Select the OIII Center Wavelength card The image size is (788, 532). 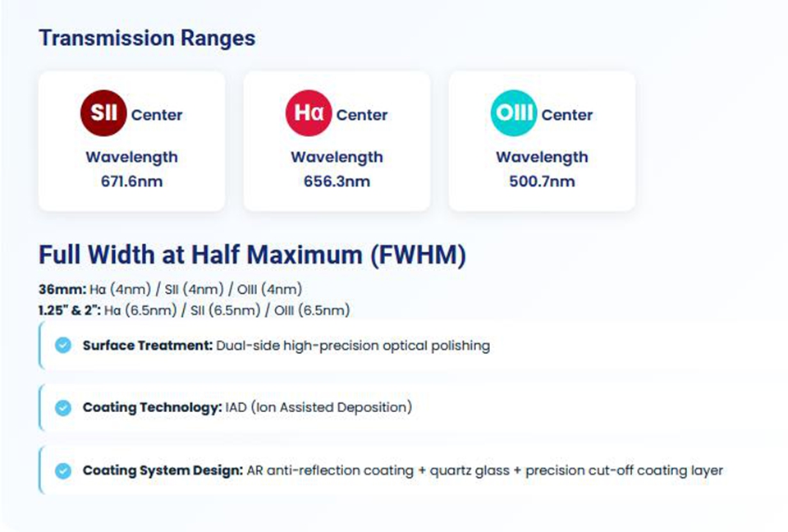coord(542,141)
